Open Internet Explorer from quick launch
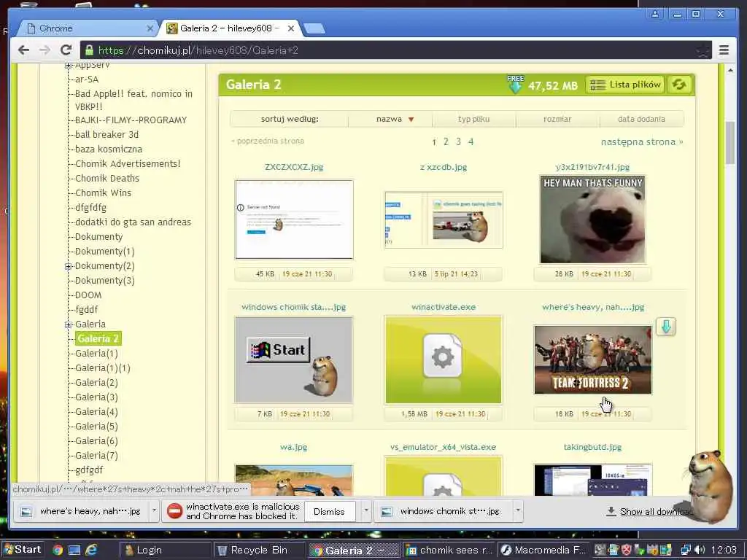747x560 pixels. point(91,550)
